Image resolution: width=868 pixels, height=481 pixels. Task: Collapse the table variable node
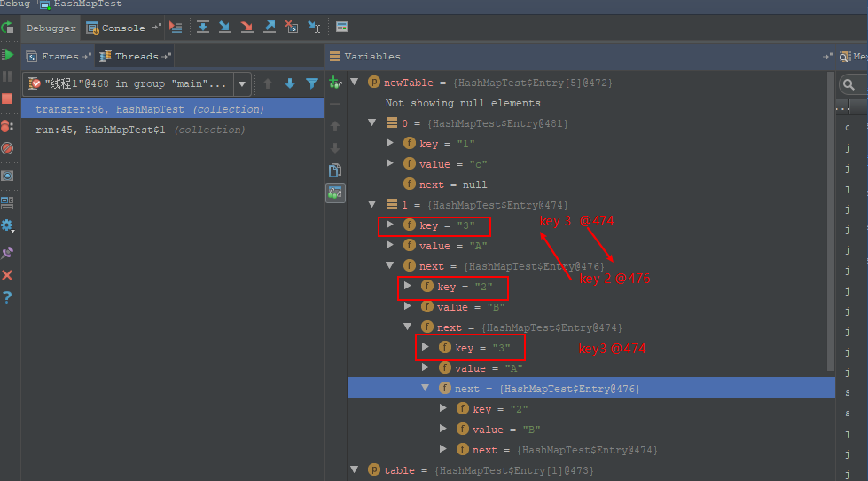(x=355, y=469)
